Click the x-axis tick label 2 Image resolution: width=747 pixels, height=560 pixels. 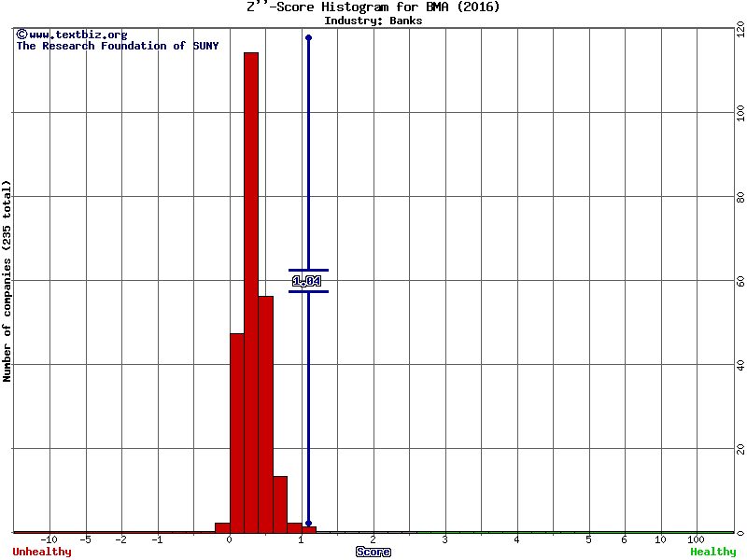373,539
